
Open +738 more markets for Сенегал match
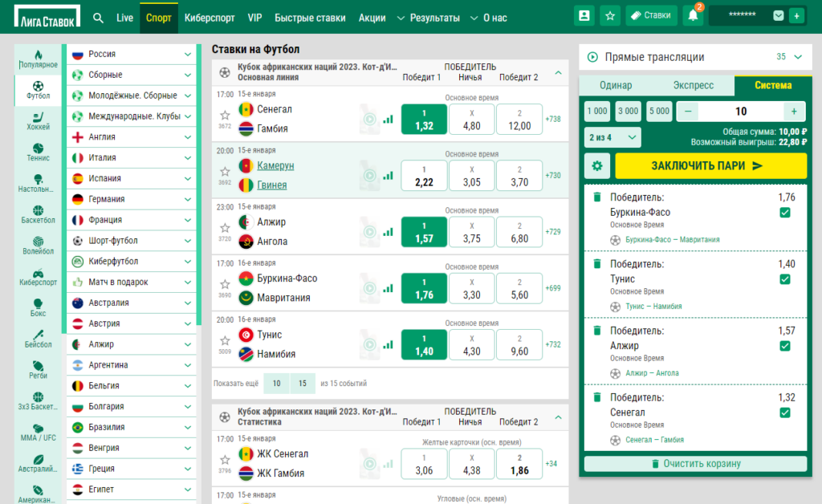pos(553,119)
